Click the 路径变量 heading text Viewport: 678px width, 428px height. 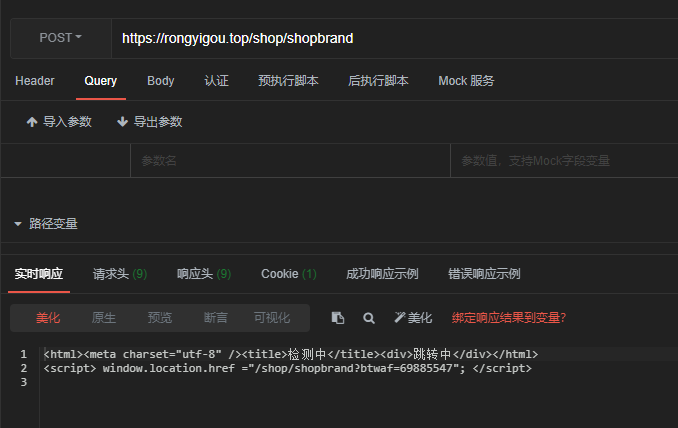click(x=53, y=224)
